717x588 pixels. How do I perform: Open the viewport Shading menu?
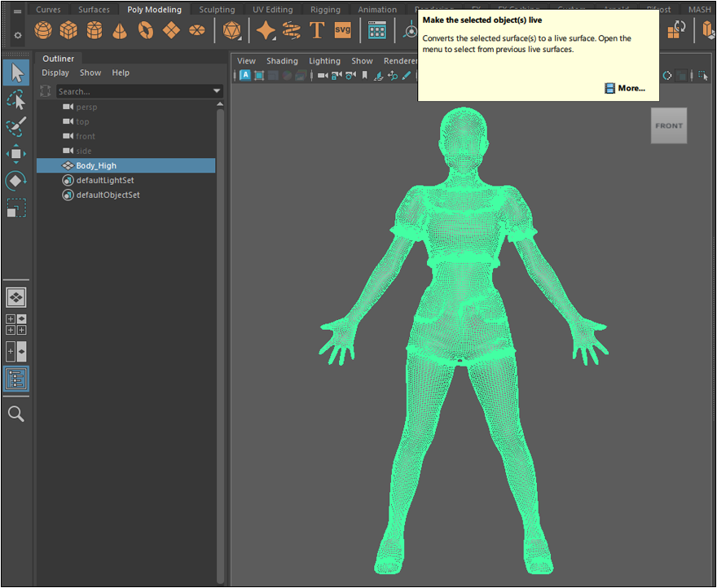(x=282, y=61)
